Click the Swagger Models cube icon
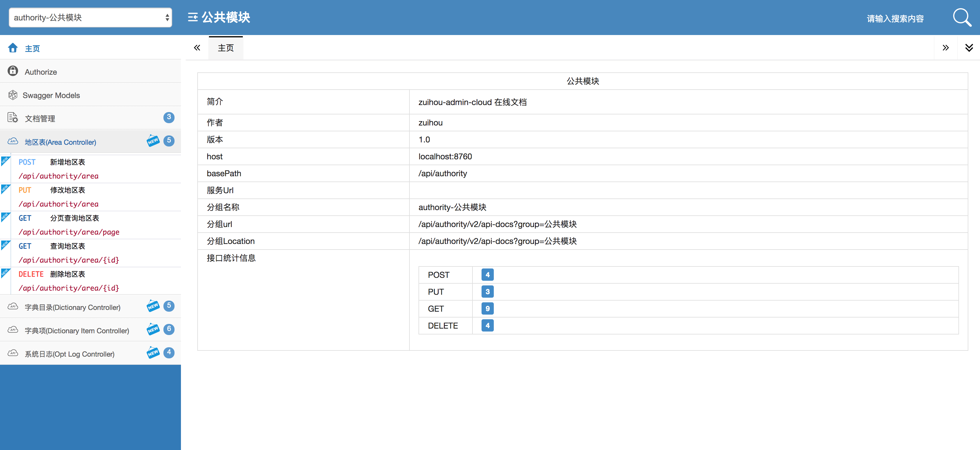Viewport: 980px width, 450px height. tap(13, 95)
